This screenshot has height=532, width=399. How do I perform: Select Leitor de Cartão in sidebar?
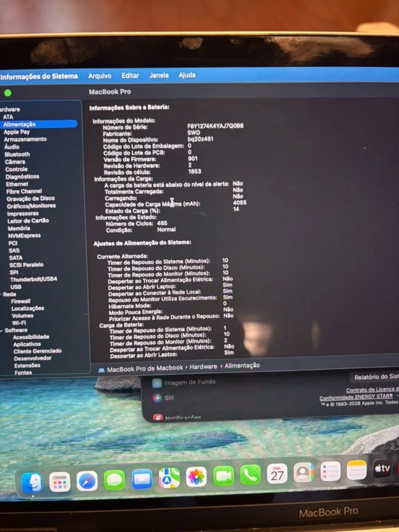coord(28,221)
